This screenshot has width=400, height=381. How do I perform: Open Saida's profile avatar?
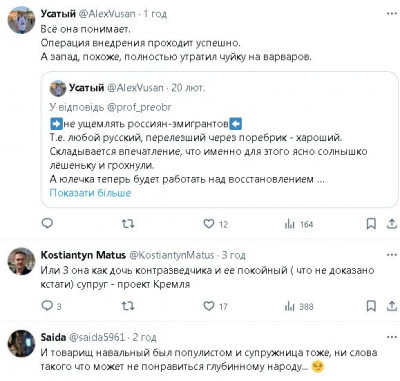21,343
